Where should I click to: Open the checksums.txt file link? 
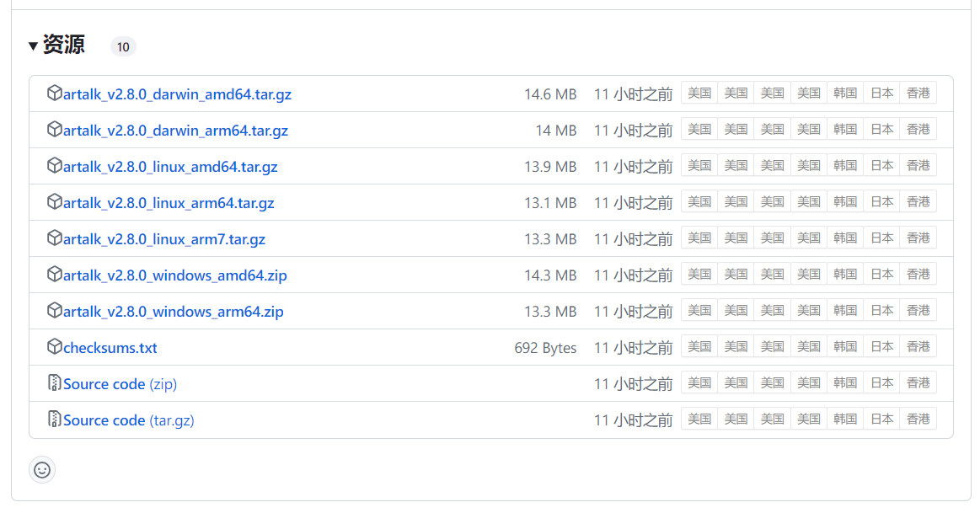click(x=110, y=348)
